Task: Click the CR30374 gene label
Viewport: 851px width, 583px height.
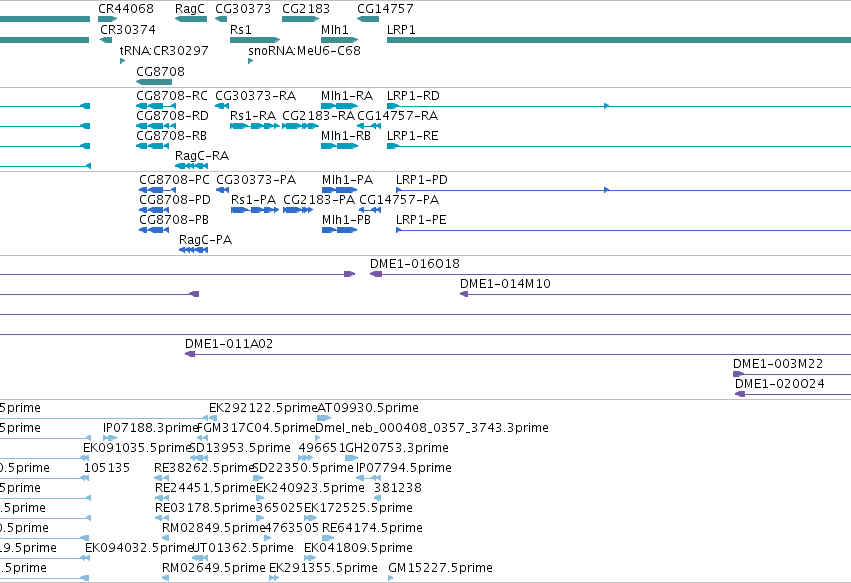Action: 128,29
